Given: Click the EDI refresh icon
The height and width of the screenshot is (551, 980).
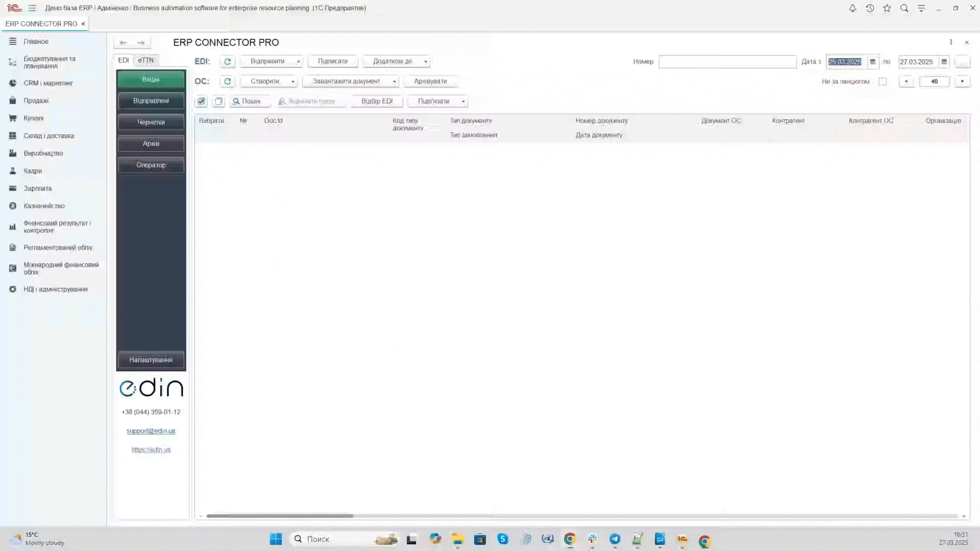Looking at the screenshot, I should click(227, 61).
